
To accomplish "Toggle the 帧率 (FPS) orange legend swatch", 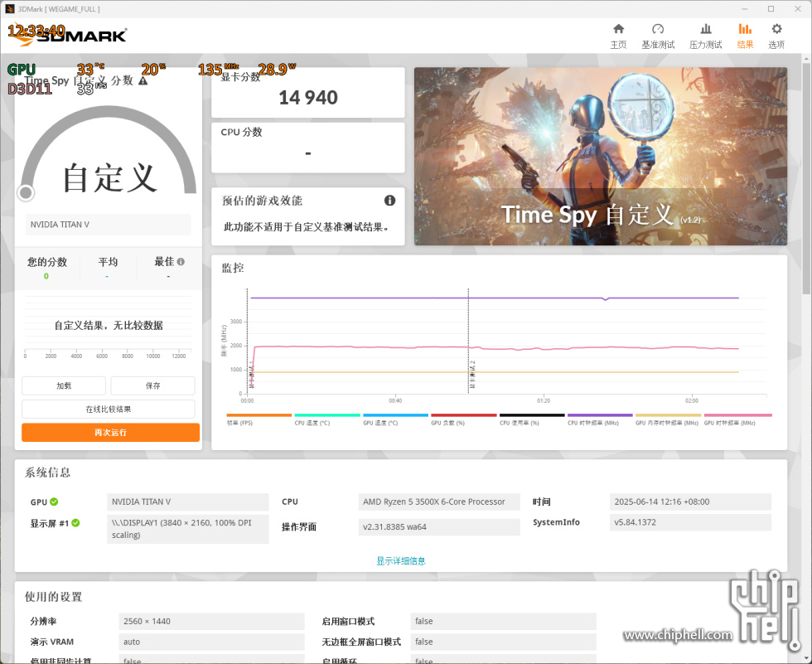I will pos(259,415).
